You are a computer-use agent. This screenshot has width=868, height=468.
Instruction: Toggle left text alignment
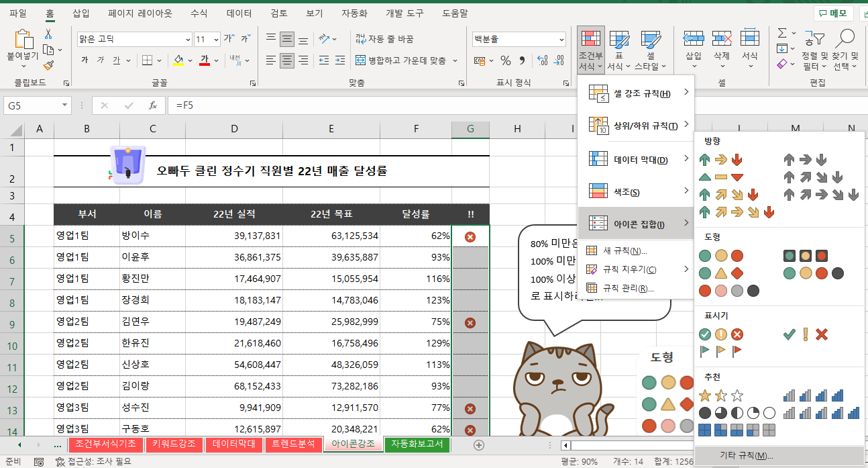(271, 60)
